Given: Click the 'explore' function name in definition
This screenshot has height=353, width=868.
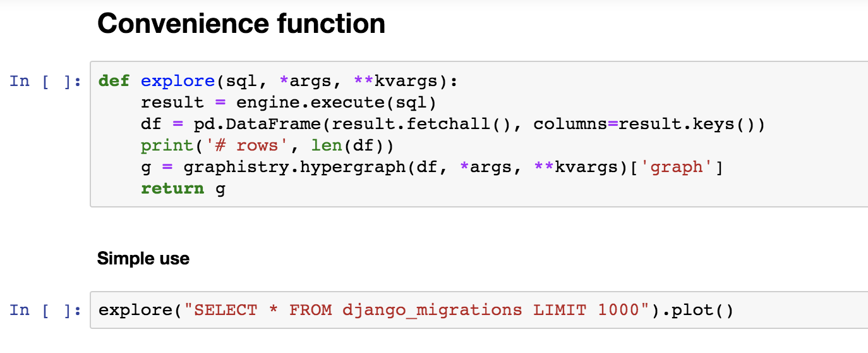Looking at the screenshot, I should 178,81.
